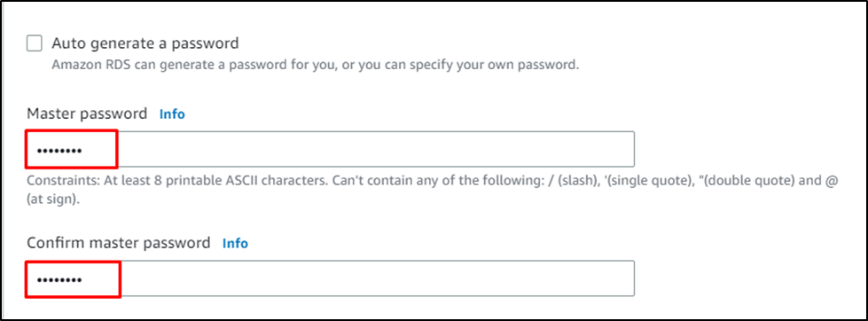Screen dimensions: 868x321
Task: Click empty area inside Confirm master password box
Action: [377, 278]
